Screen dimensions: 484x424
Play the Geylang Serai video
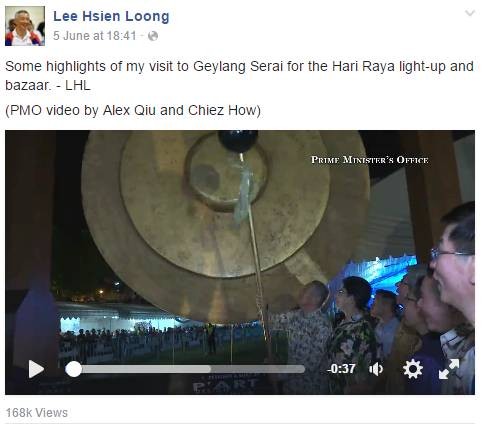(36, 369)
